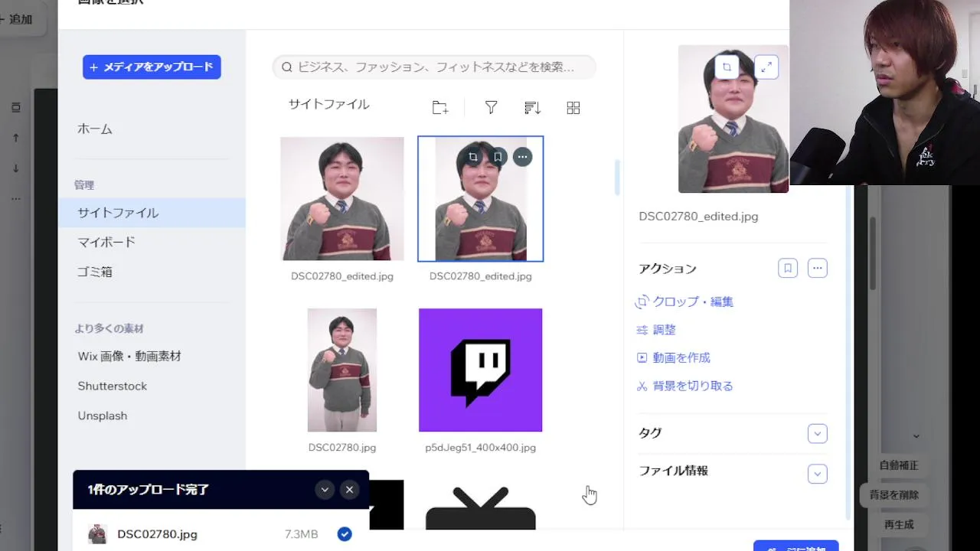Click the editor right panel scrollbar
This screenshot has width=980, height=551.
(874, 253)
